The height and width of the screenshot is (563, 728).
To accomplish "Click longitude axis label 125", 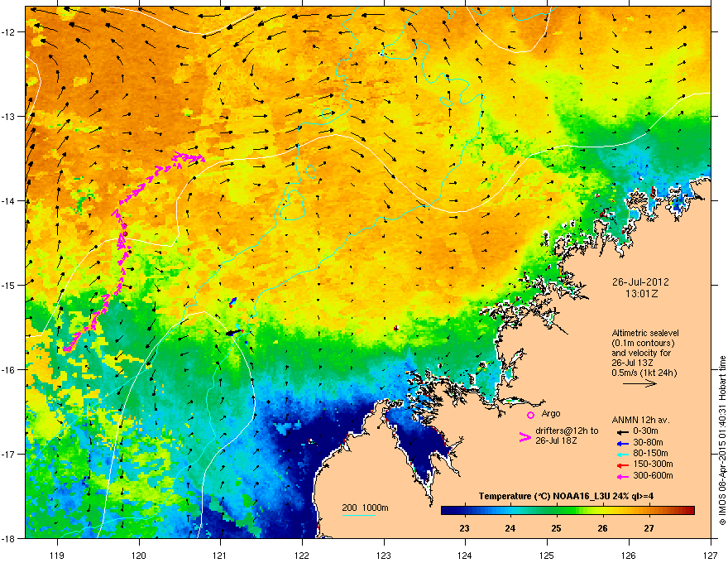I will [x=548, y=556].
